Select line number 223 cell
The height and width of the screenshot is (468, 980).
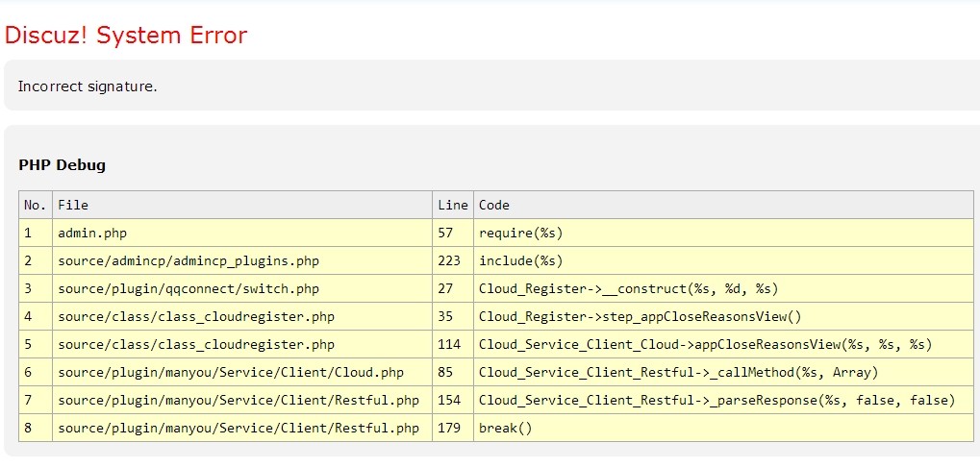[x=449, y=260]
